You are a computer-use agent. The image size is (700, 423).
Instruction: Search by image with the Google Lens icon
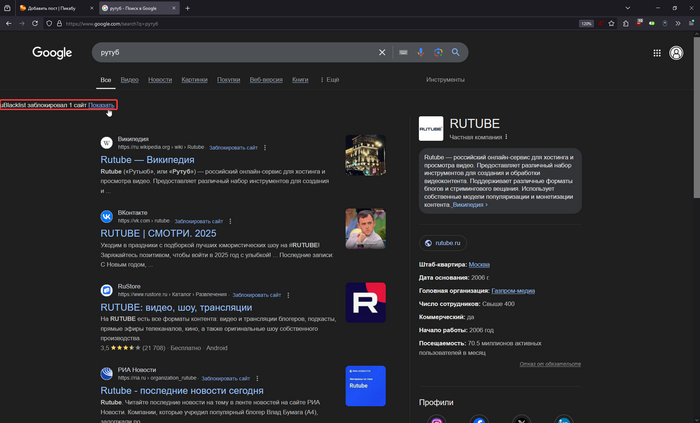pyautogui.click(x=438, y=52)
